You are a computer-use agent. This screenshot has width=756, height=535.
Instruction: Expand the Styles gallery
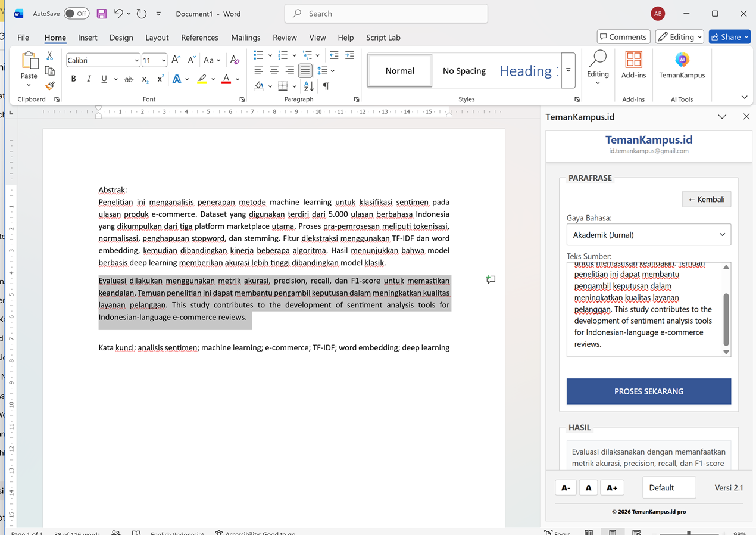(568, 70)
